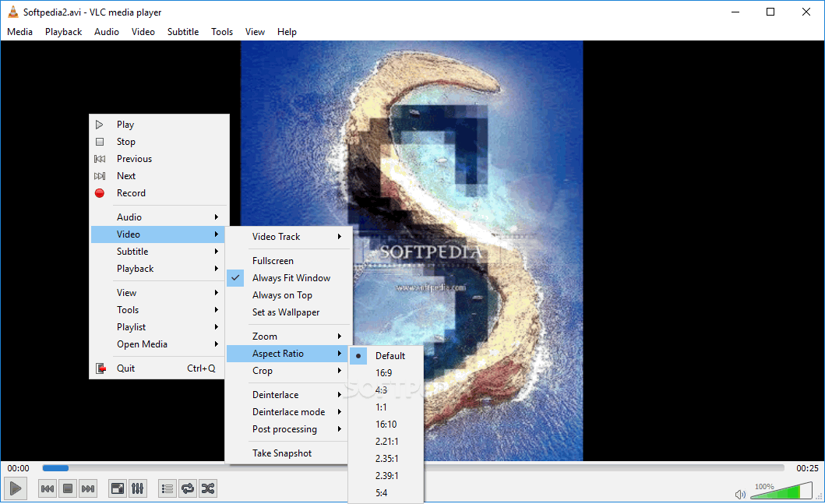The width and height of the screenshot is (825, 504).
Task: Expand the Deinterlace mode submenu
Action: pyautogui.click(x=290, y=411)
